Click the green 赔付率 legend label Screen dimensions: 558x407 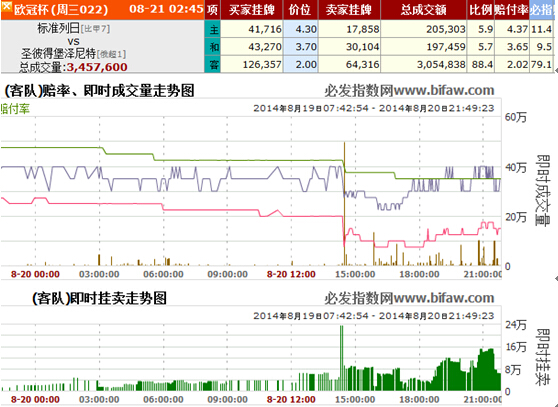(15, 109)
